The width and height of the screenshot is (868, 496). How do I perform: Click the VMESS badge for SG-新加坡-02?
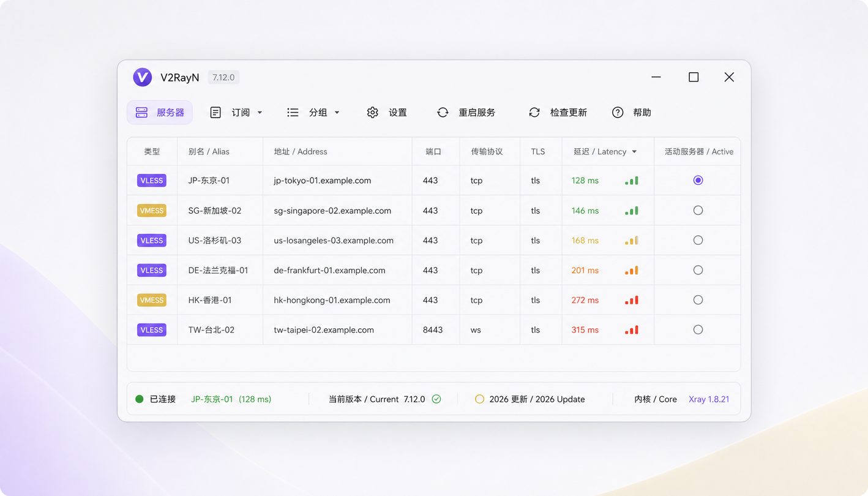(x=152, y=211)
